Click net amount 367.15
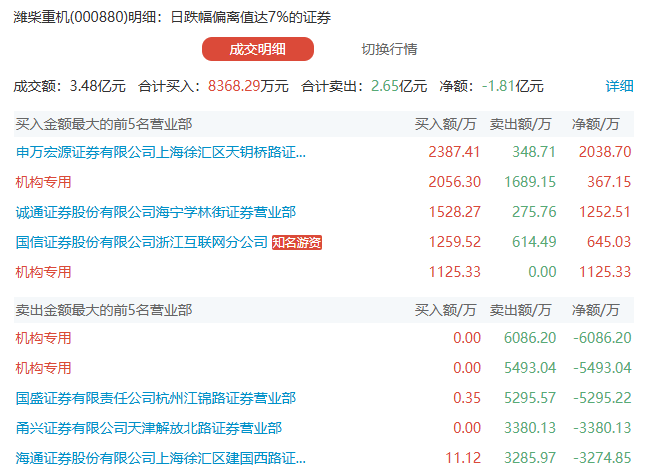This screenshot has height=476, width=653. (609, 182)
